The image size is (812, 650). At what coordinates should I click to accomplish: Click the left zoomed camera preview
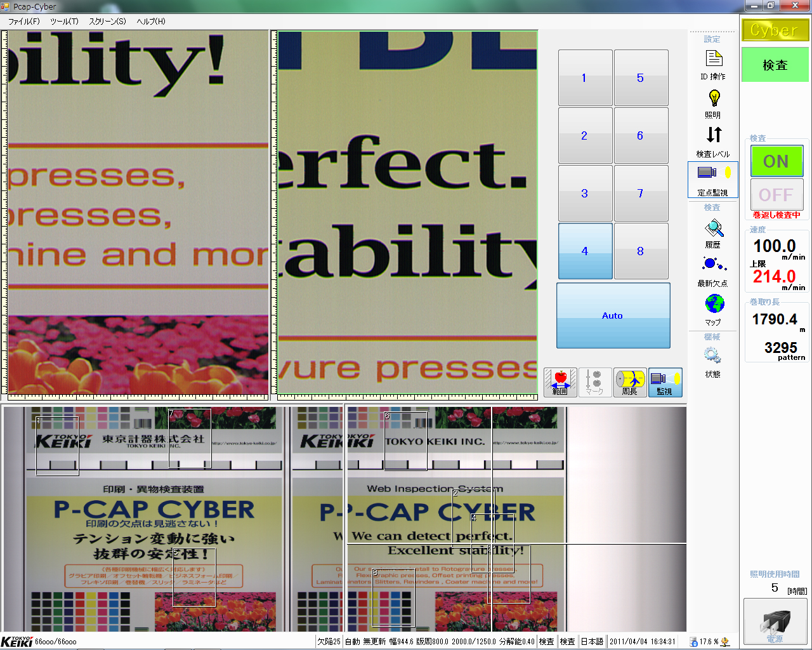tap(138, 212)
